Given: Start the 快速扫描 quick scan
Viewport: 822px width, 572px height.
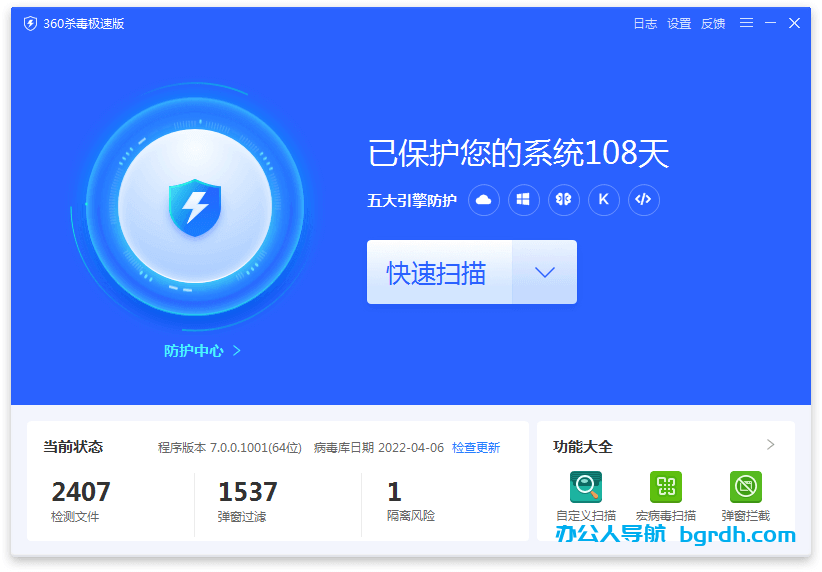Looking at the screenshot, I should (439, 272).
